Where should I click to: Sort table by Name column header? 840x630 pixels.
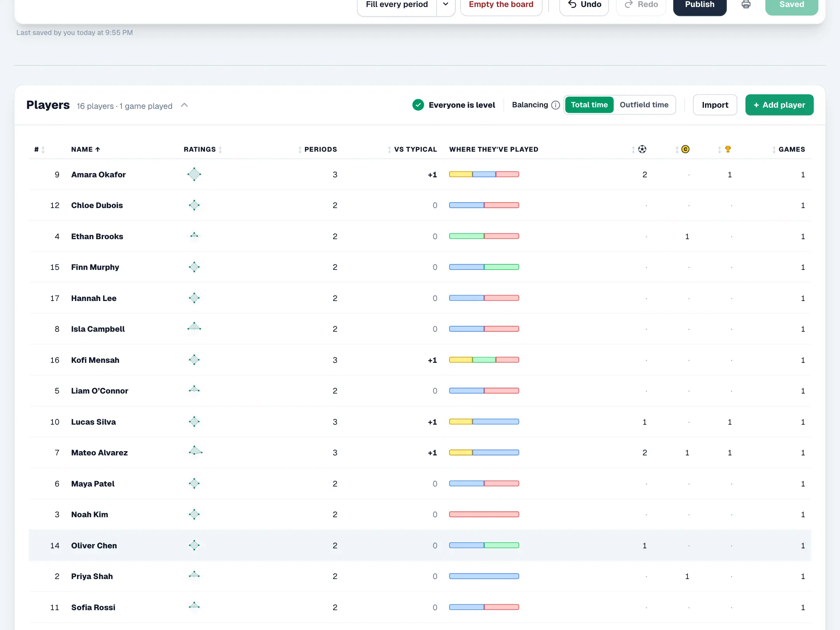[x=86, y=149]
